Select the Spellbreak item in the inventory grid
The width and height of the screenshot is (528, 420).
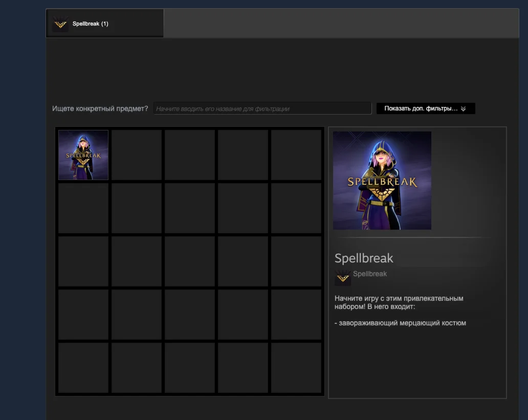[x=83, y=155]
